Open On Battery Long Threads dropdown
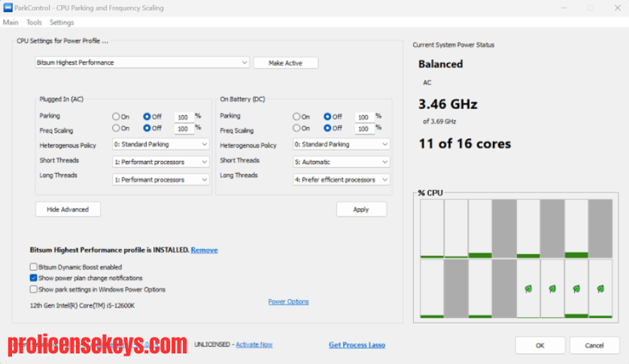 pos(341,180)
